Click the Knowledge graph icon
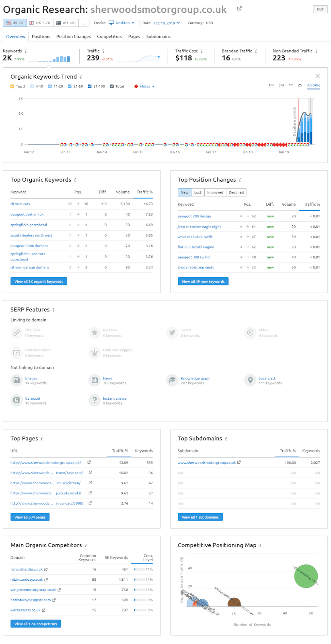331x644 pixels. [x=172, y=380]
